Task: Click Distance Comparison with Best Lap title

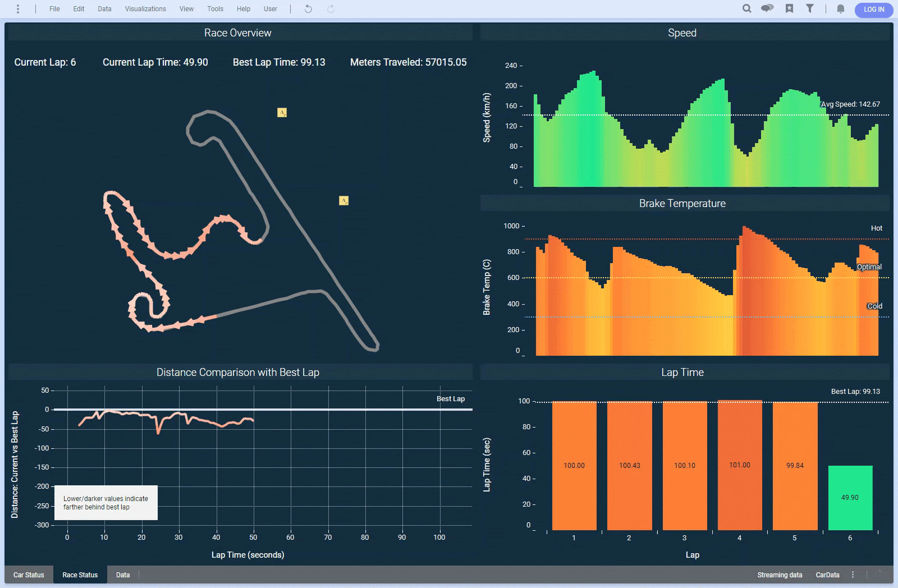Action: (238, 373)
